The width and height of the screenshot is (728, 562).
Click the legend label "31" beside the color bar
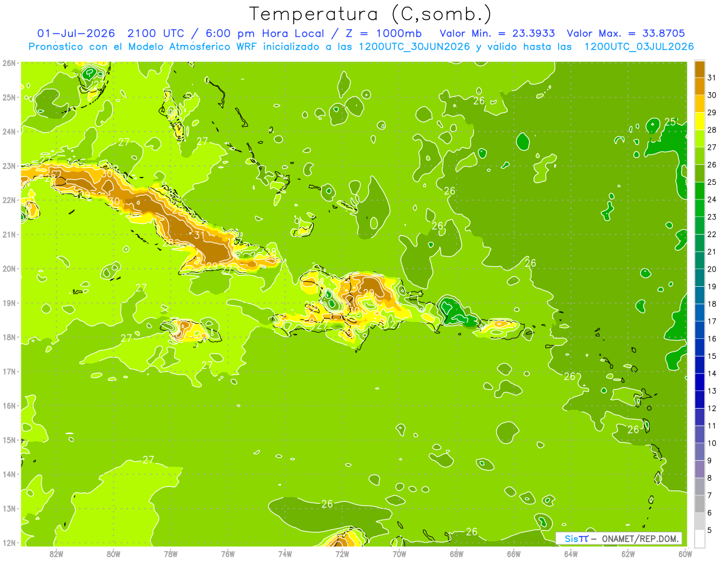pos(712,78)
